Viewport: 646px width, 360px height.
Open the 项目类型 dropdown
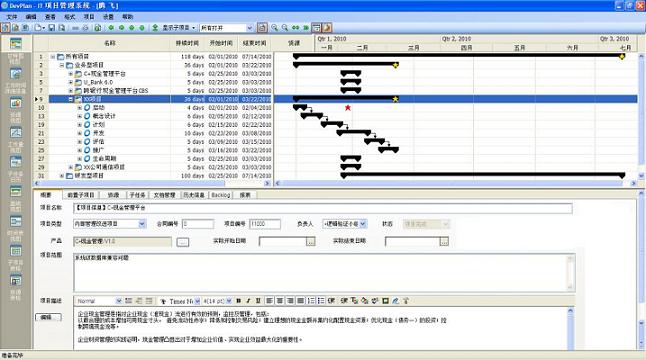click(x=142, y=224)
